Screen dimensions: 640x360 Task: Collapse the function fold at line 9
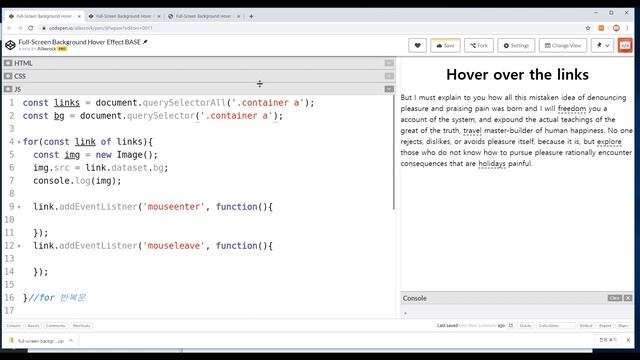(x=19, y=207)
